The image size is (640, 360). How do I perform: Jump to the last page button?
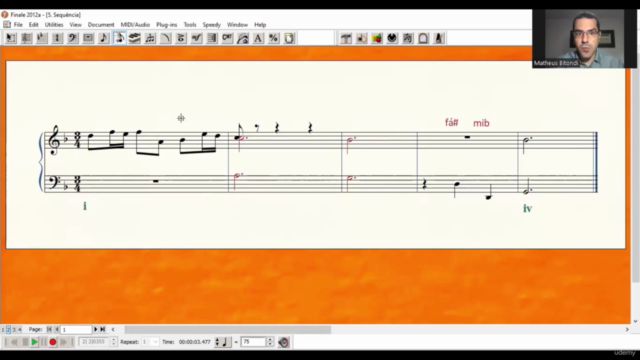(103, 329)
